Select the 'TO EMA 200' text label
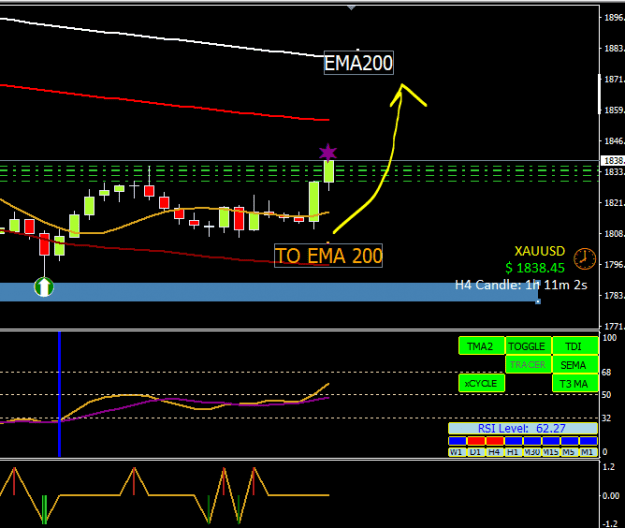 (x=328, y=256)
